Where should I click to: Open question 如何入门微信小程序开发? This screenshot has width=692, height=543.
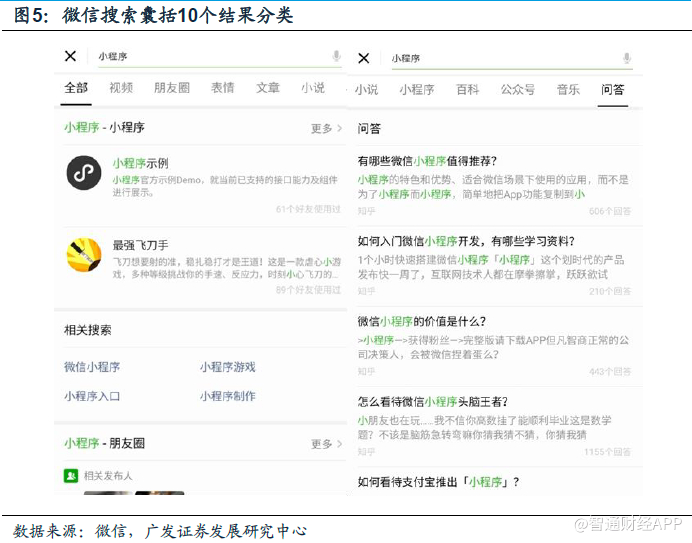click(466, 241)
